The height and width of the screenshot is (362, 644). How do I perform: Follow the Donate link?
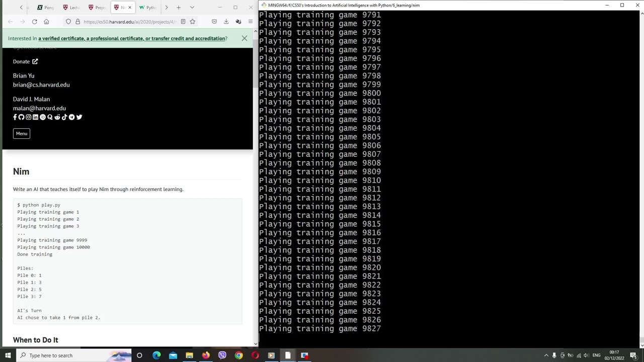pos(25,61)
